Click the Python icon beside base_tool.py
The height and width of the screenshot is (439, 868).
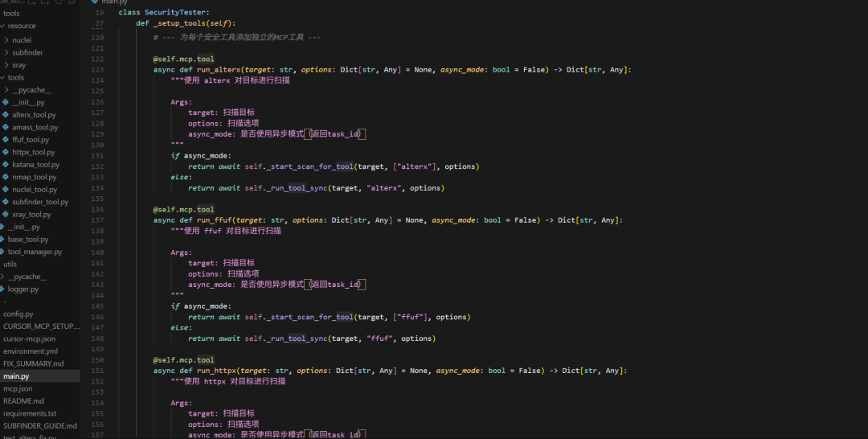pos(2,239)
